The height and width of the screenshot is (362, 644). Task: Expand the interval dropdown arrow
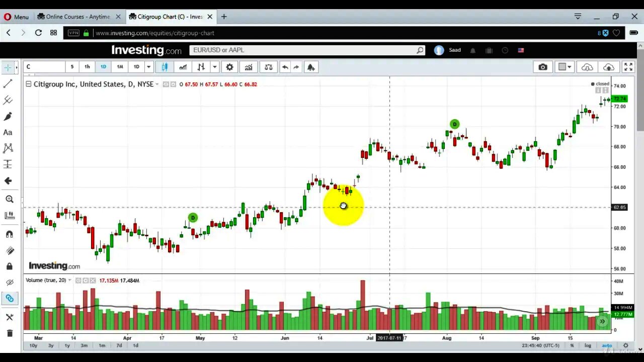tap(148, 67)
